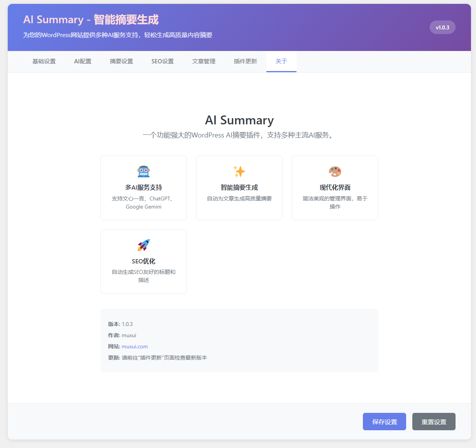Select the 智能摘要生成 feature card
The height and width of the screenshot is (448, 476).
(x=239, y=188)
